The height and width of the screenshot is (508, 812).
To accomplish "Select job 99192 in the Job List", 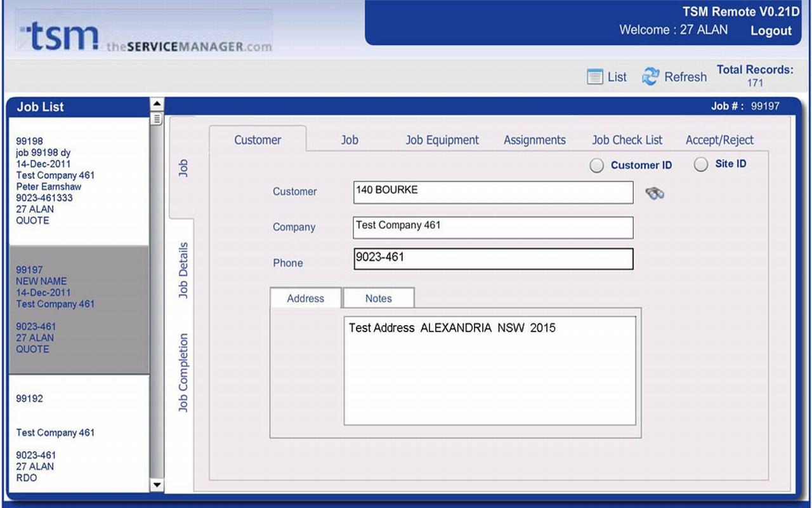I will click(79, 433).
